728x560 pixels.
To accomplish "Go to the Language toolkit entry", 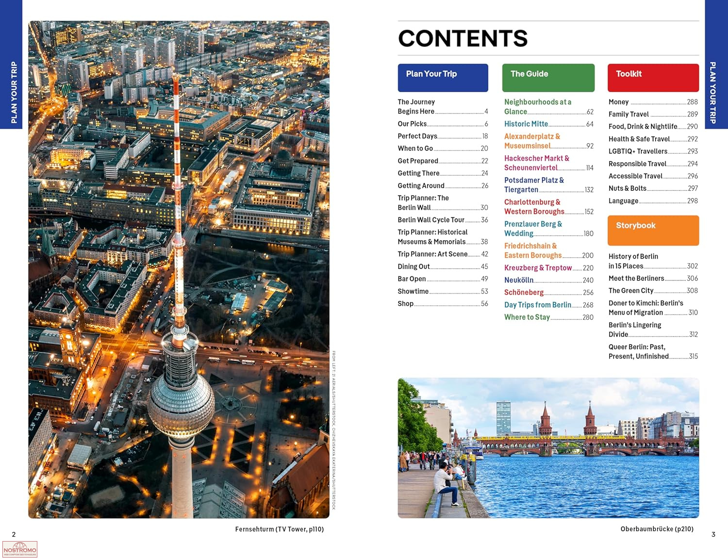I will (623, 201).
